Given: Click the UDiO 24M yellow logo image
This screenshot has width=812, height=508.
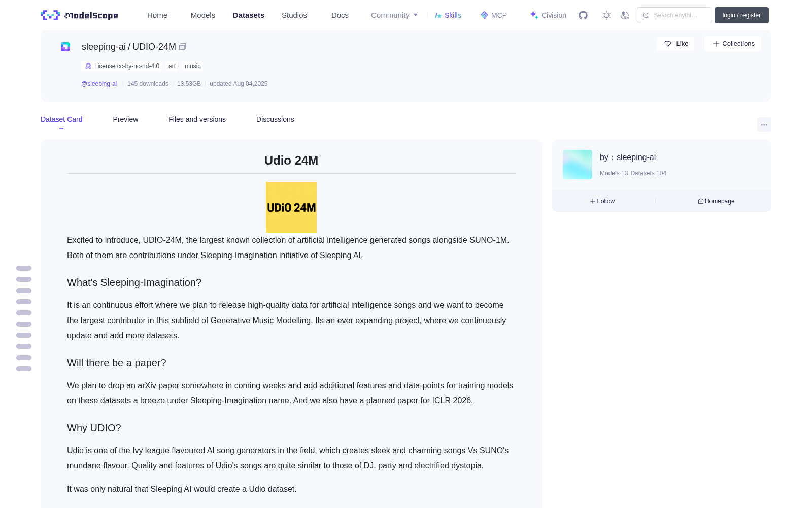Looking at the screenshot, I should 291,207.
